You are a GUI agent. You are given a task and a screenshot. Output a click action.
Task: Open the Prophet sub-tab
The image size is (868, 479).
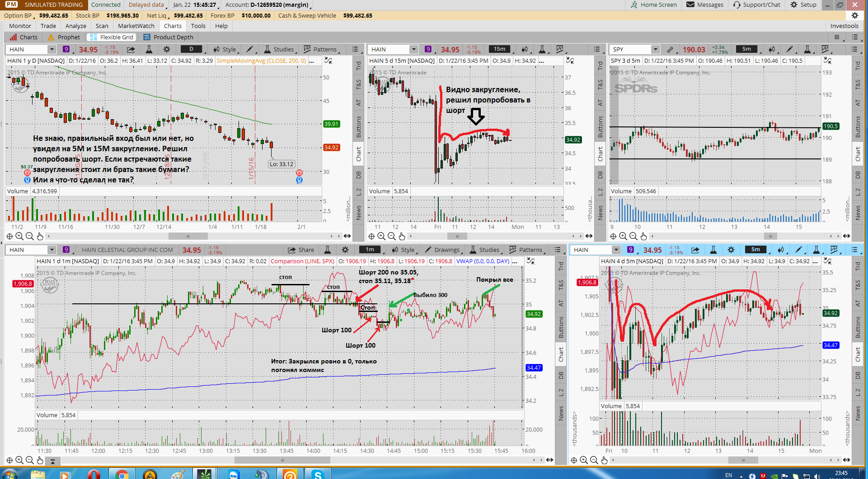[x=64, y=37]
